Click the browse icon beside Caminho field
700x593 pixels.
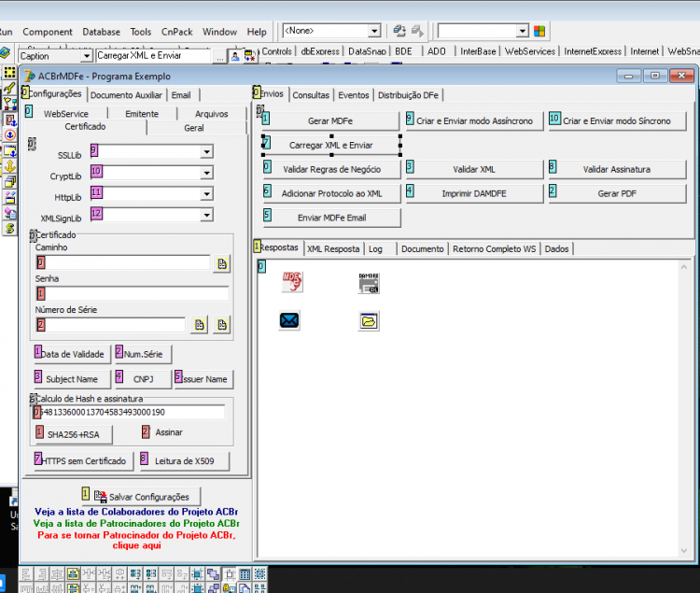pyautogui.click(x=222, y=264)
